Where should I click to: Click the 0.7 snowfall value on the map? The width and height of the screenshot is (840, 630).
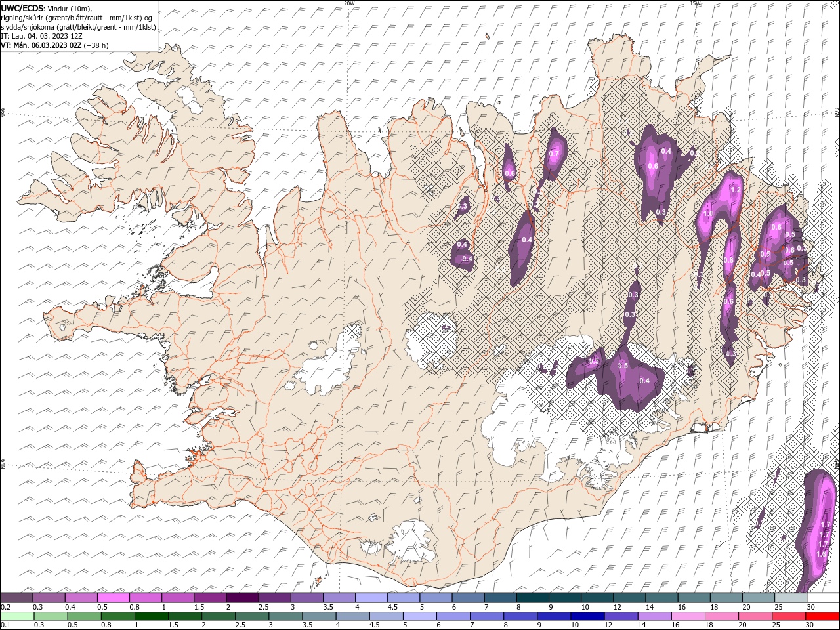coord(553,154)
